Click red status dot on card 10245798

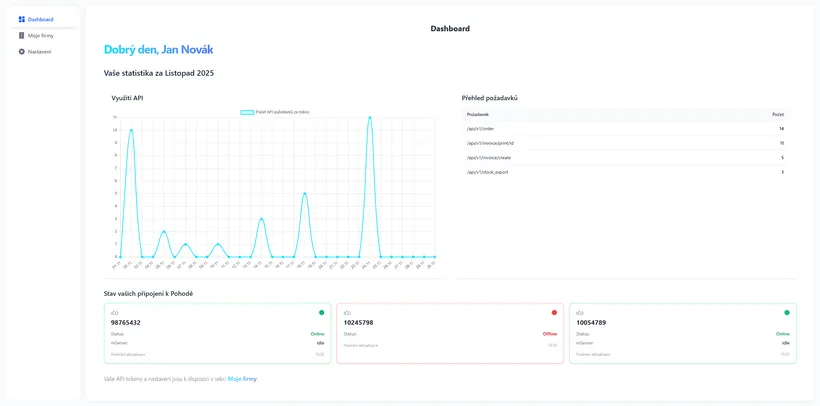[554, 312]
